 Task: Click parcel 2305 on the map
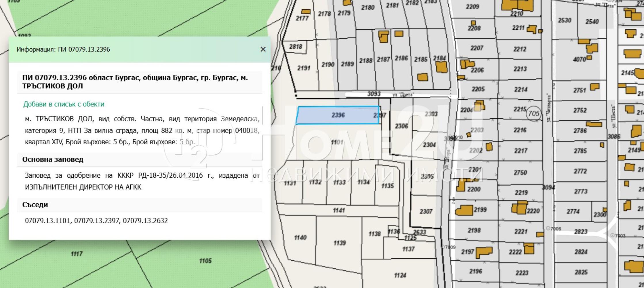tap(427, 176)
